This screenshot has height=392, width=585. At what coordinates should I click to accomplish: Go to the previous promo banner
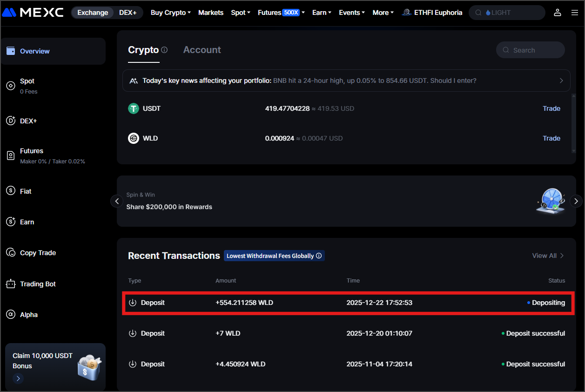(x=117, y=201)
